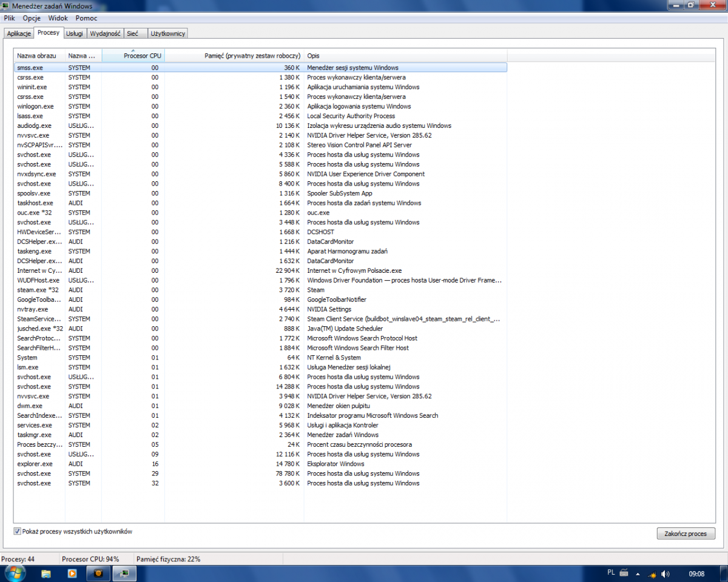Viewport: 728px width, 582px height.
Task: Click the on-screen keyboard tray icon
Action: coord(625,574)
